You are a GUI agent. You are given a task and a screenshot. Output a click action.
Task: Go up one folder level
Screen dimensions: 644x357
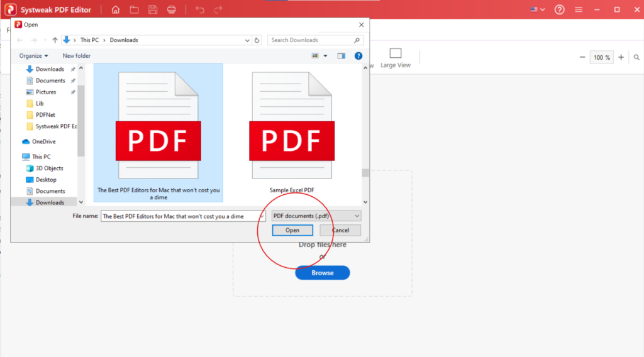[x=55, y=40]
